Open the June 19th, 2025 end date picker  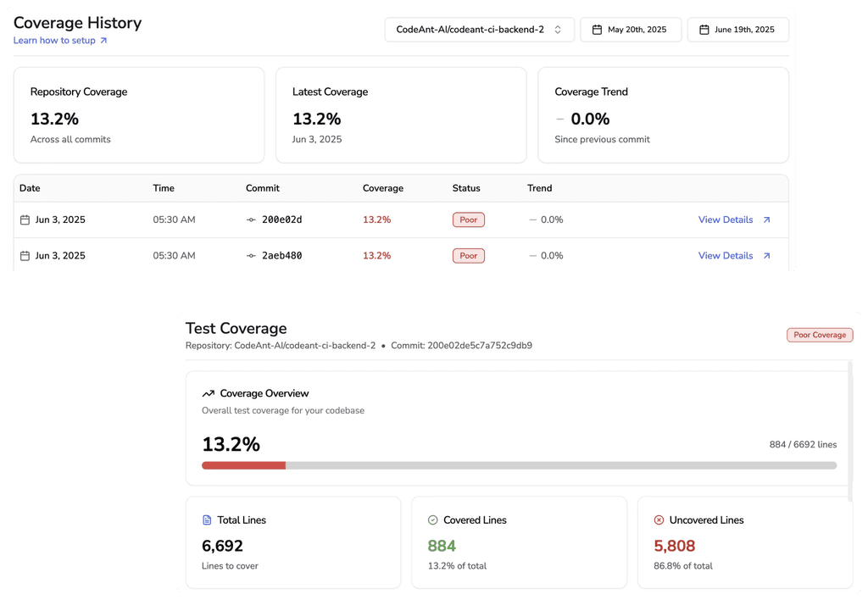click(x=737, y=29)
